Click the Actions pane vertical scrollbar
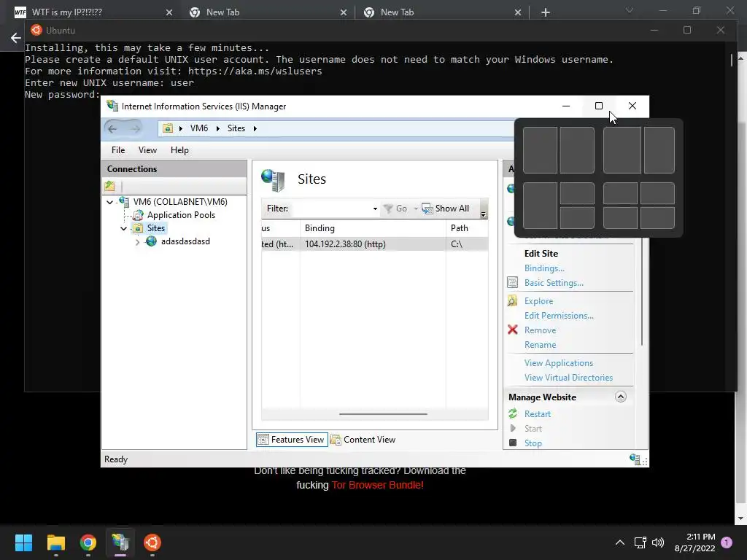The image size is (747, 560). point(642,292)
